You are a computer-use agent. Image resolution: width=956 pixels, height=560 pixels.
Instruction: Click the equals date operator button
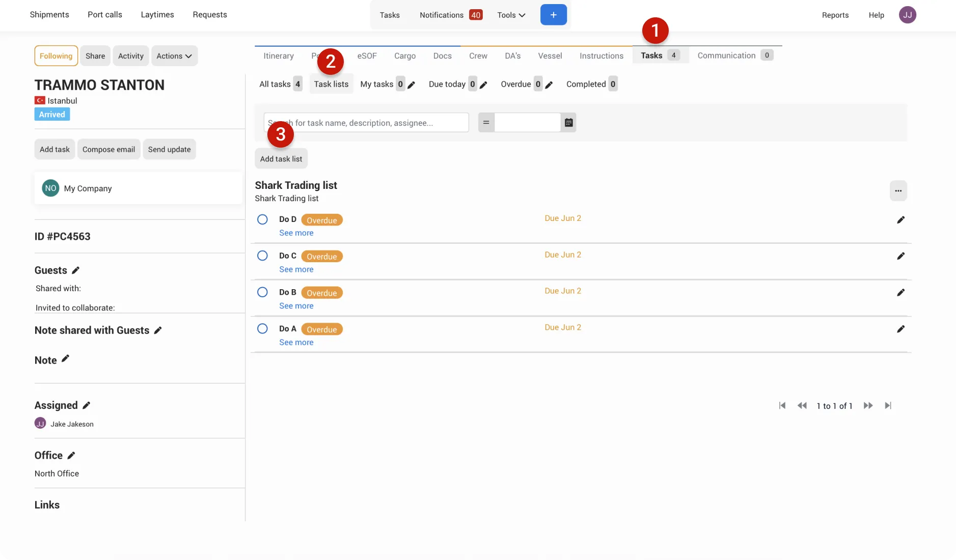coord(486,123)
